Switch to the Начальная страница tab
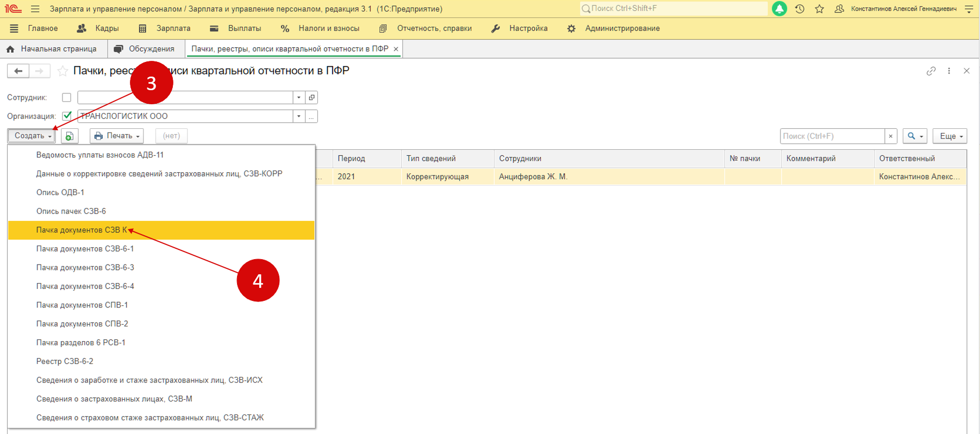 [x=52, y=49]
